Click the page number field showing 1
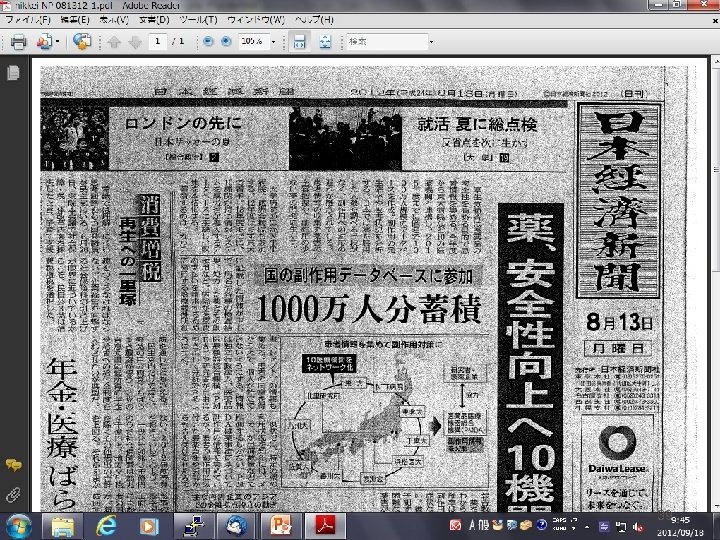Screen dimensions: 720x540 pyautogui.click(x=158, y=42)
